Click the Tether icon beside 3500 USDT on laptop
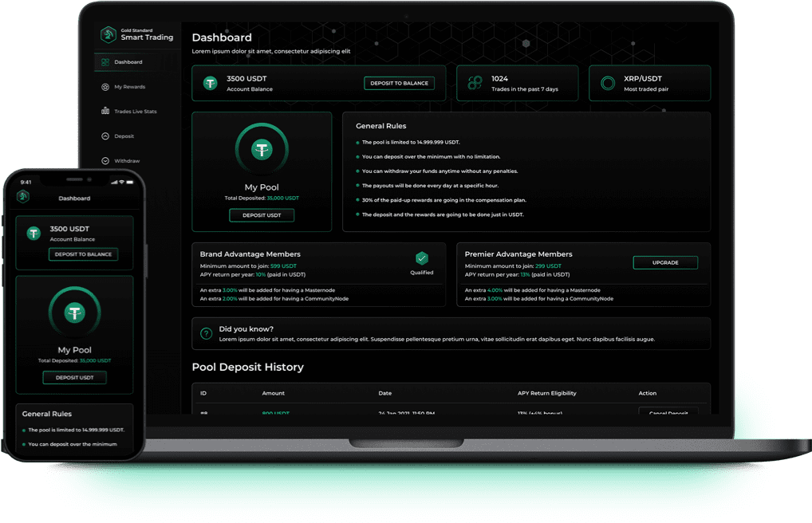This screenshot has height=523, width=812. pos(211,83)
